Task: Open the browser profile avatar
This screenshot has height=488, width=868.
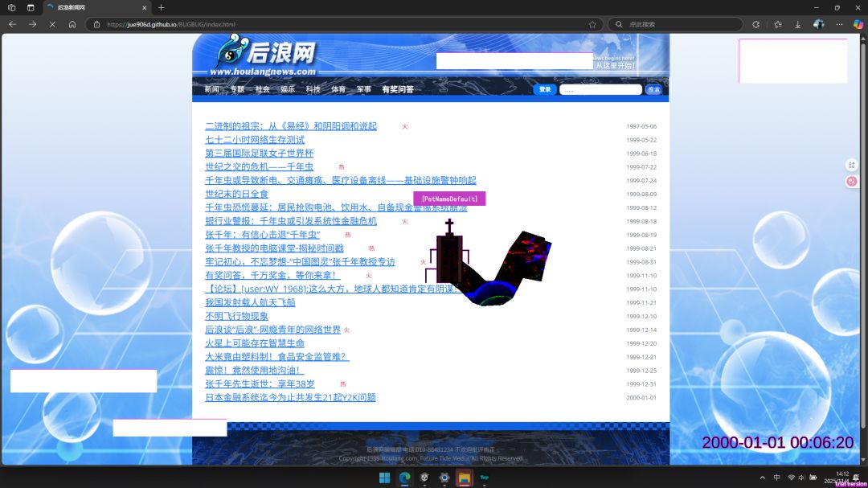Action: [x=819, y=24]
